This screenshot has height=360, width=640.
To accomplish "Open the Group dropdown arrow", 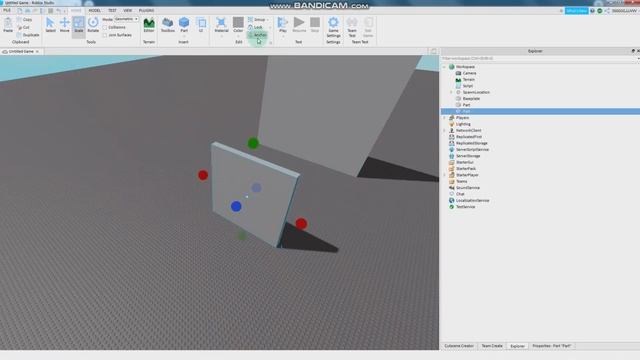I will click(268, 20).
